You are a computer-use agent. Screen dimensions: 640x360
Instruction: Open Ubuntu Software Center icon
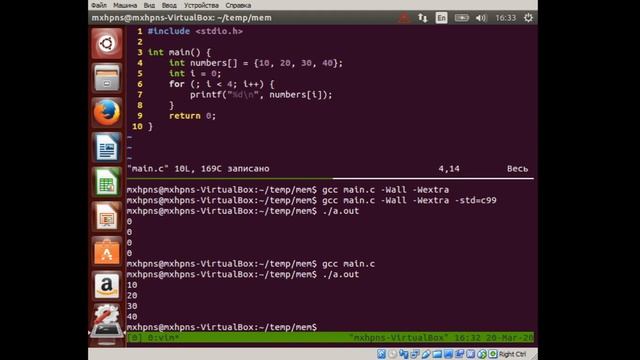point(107,251)
